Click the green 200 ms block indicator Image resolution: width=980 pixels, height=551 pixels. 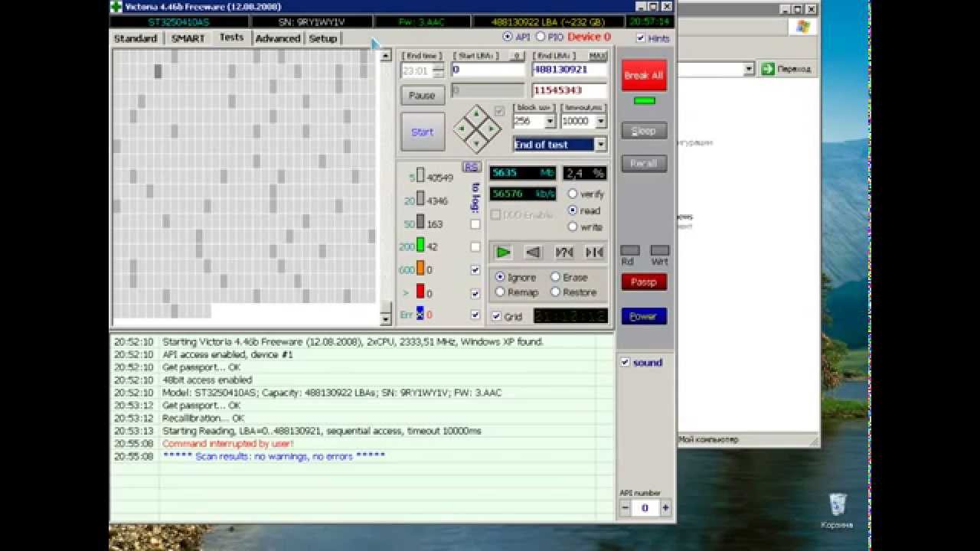pos(420,246)
